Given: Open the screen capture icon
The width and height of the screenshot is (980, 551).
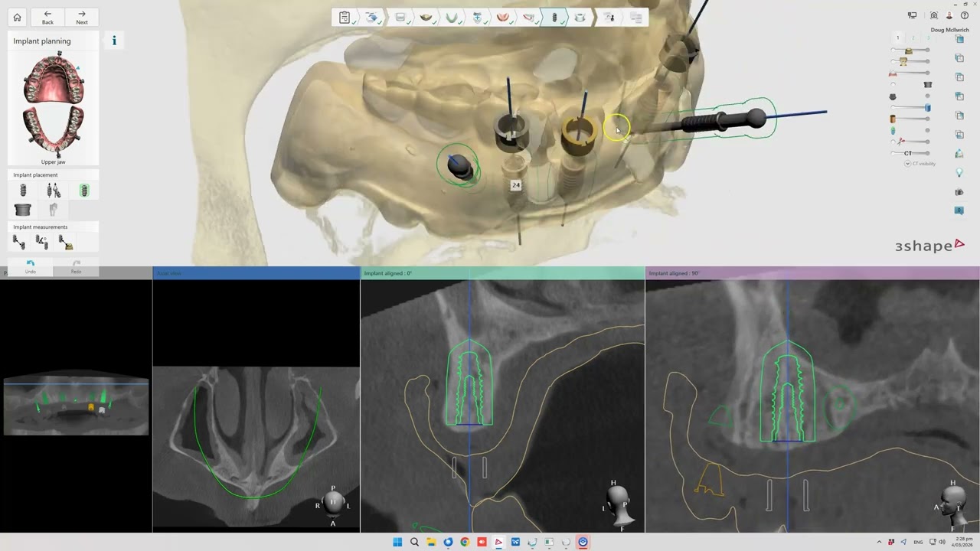Looking at the screenshot, I should [x=933, y=15].
